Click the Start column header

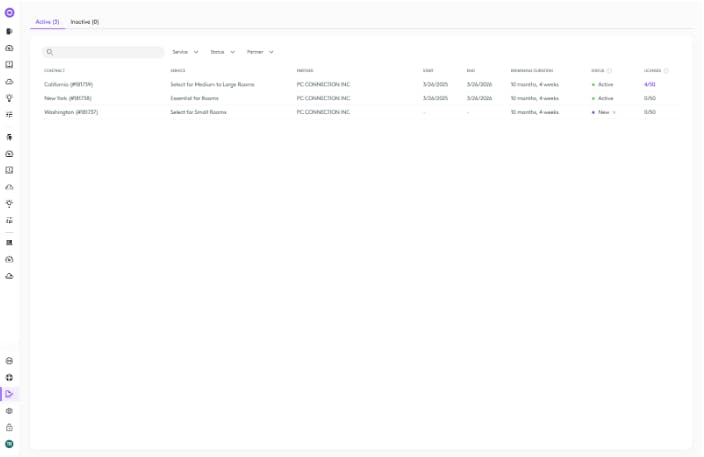point(428,71)
